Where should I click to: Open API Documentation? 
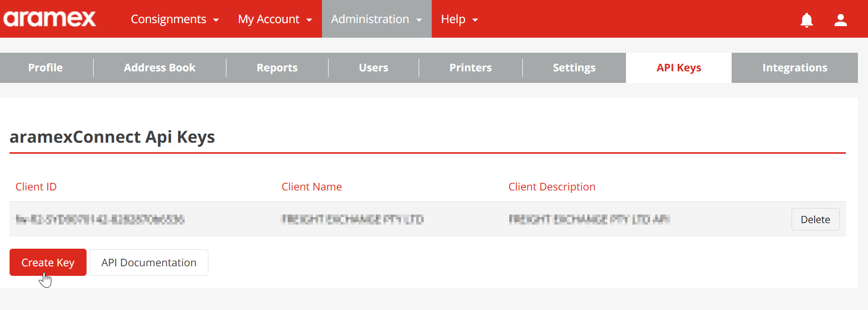point(149,262)
